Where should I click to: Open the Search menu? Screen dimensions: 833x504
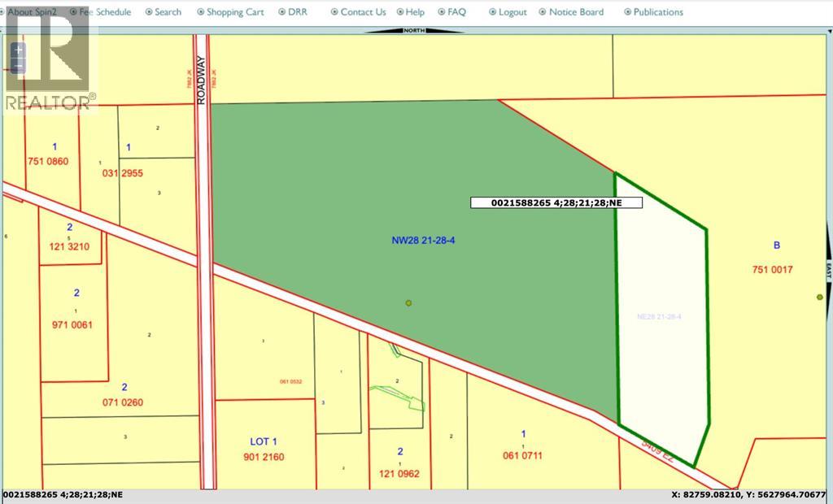pyautogui.click(x=168, y=11)
